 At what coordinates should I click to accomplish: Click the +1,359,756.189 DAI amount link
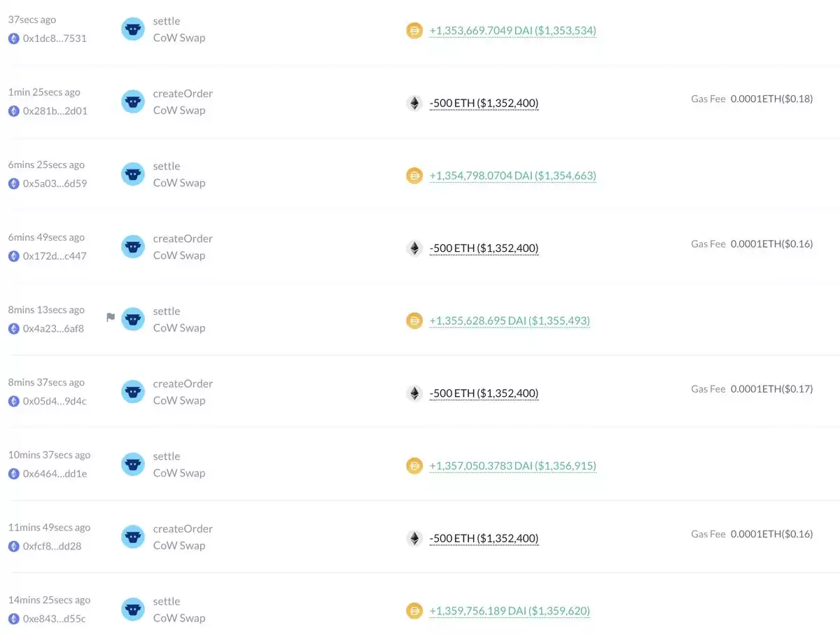(510, 611)
